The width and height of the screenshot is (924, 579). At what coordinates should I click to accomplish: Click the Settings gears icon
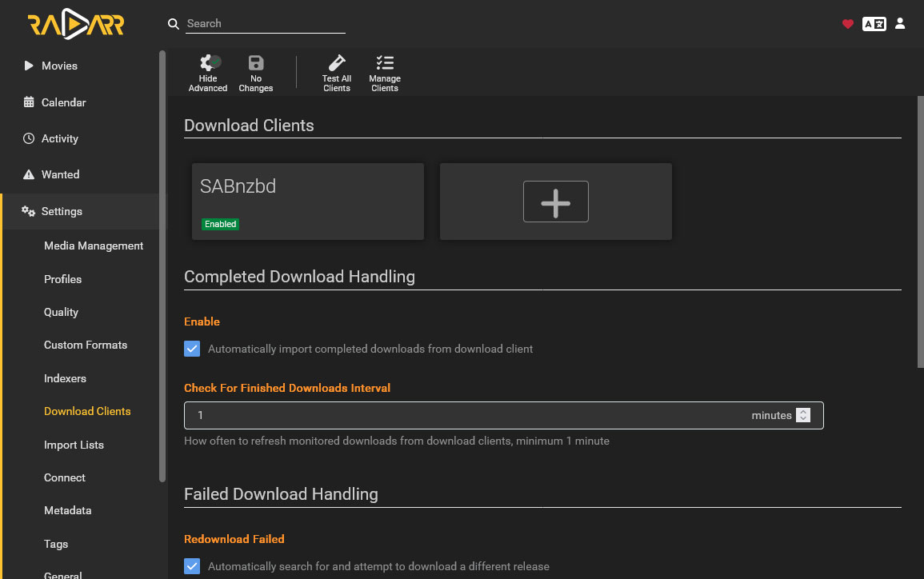[28, 211]
